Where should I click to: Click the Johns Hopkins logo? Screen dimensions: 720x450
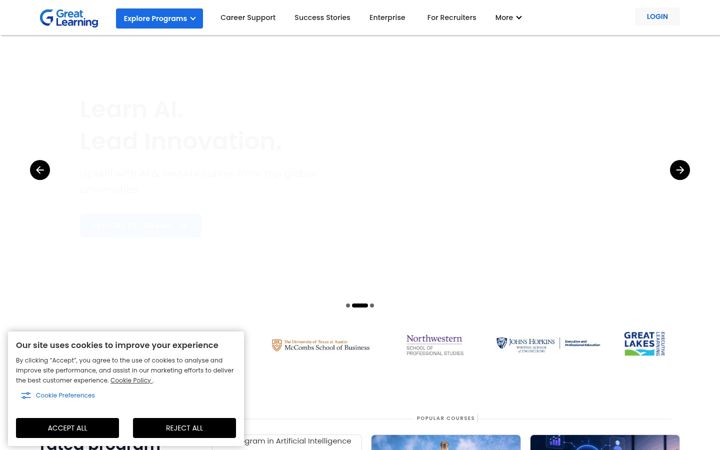pos(548,344)
